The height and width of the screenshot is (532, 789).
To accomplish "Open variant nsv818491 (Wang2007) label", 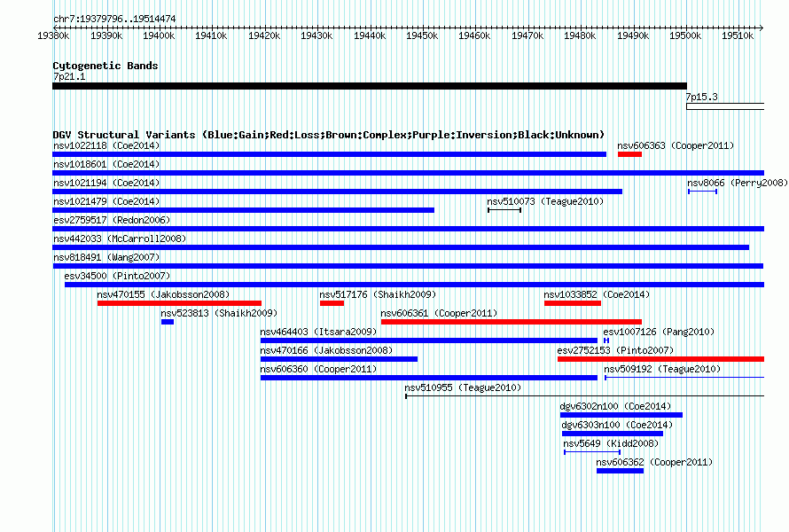I will [106, 257].
